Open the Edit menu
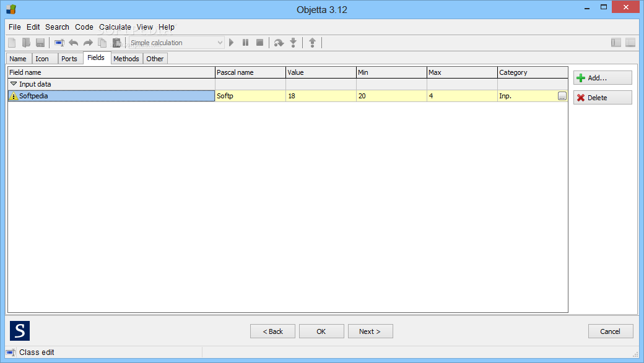The height and width of the screenshot is (363, 644). click(x=33, y=27)
